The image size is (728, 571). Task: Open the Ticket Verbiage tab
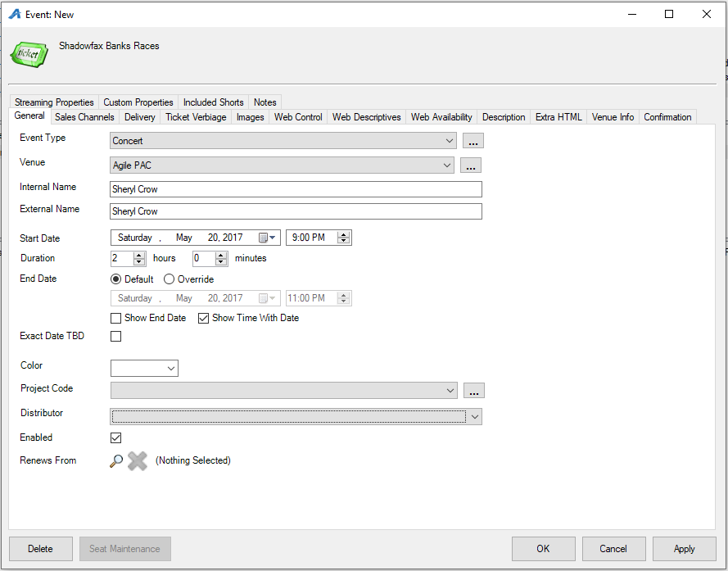(196, 117)
